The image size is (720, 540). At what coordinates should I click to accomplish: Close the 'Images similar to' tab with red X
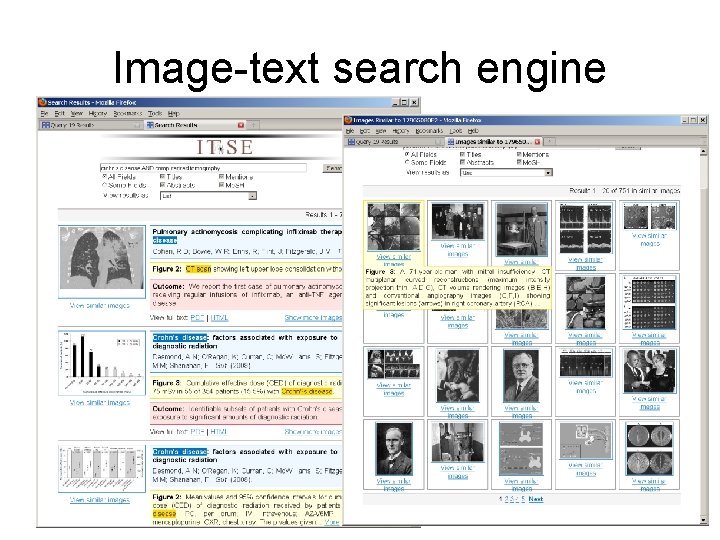[x=537, y=142]
